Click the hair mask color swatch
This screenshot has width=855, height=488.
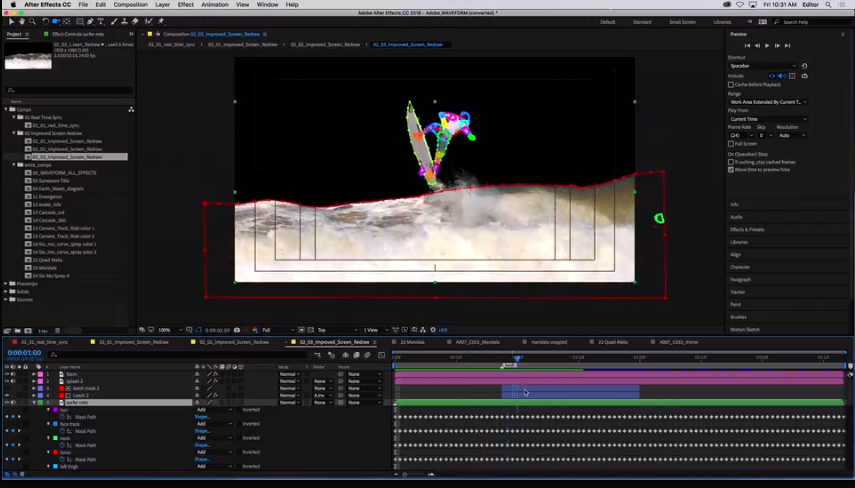55,410
